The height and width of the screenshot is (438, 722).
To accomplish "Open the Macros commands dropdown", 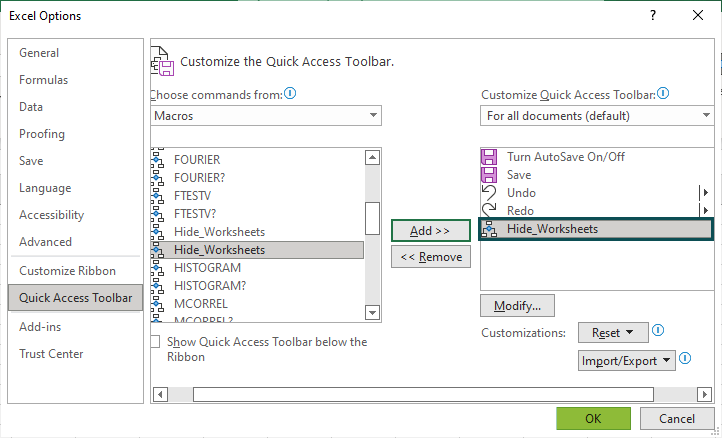I will 266,116.
